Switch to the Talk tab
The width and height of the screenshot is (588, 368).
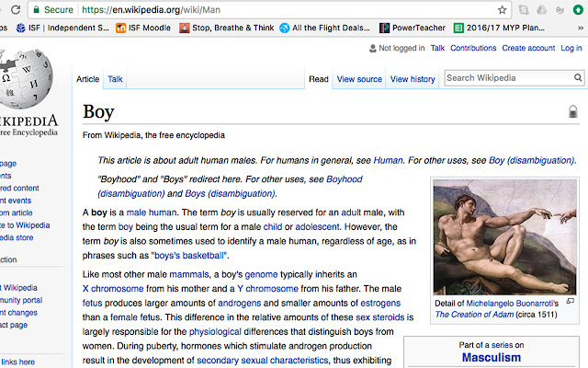(115, 79)
